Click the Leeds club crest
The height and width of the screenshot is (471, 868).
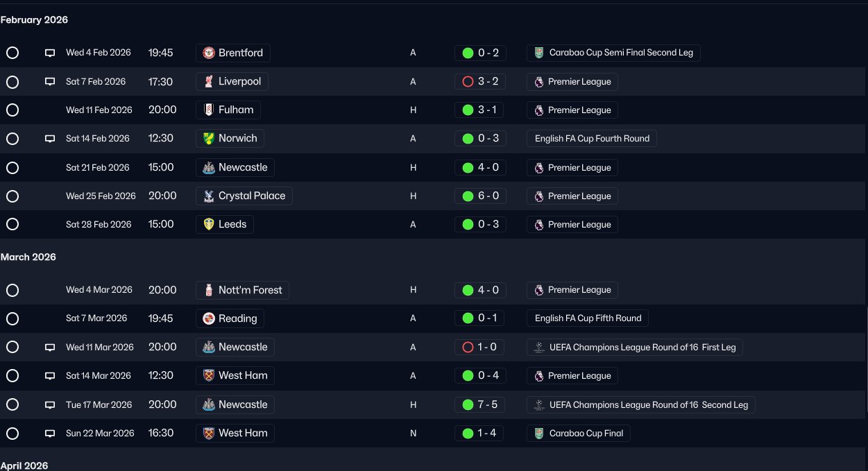click(x=209, y=224)
